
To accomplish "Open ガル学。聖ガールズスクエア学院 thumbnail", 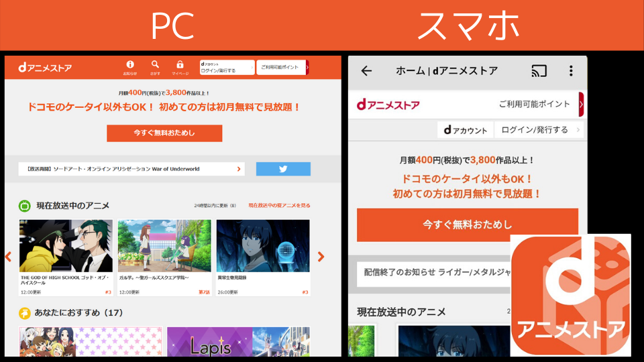I will [x=164, y=245].
